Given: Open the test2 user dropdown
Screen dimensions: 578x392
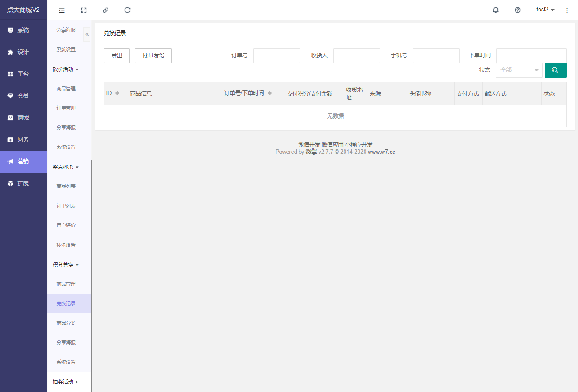Looking at the screenshot, I should tap(545, 10).
